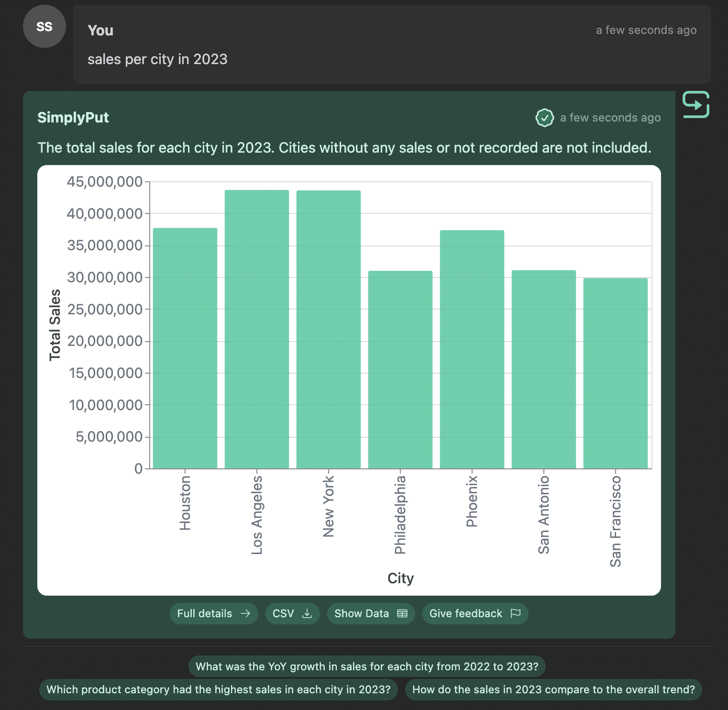
Task: Click the SS user avatar
Action: [x=44, y=26]
